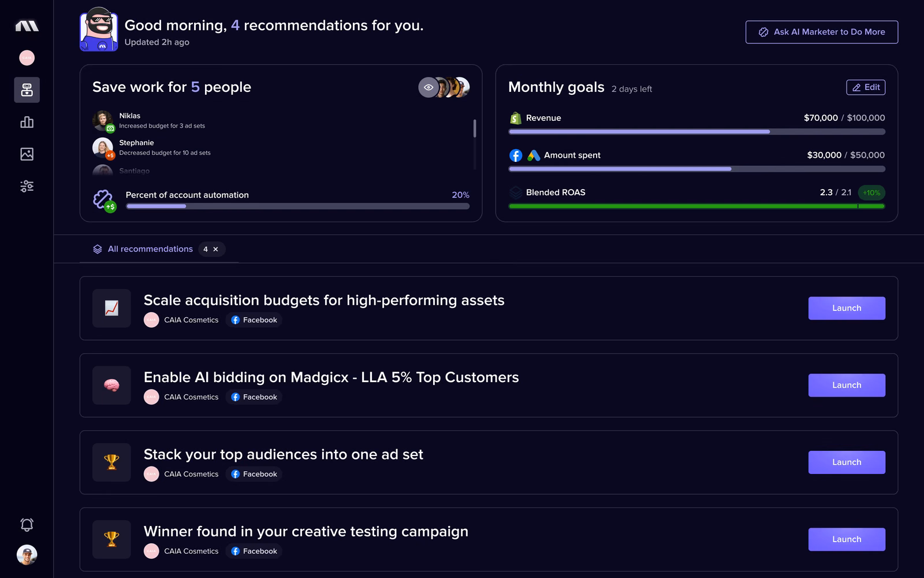924x578 pixels.
Task: Click the +10% ROAS badge
Action: point(871,192)
